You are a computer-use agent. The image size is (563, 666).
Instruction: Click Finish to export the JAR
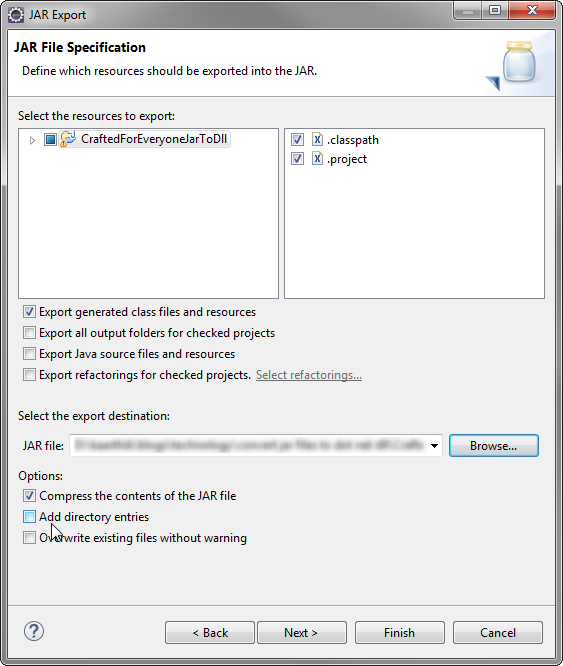(400, 632)
